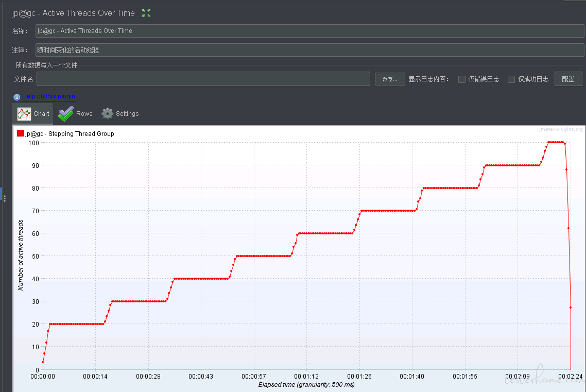586x392 pixels.
Task: Click the Chart tab graph icon
Action: click(x=24, y=114)
